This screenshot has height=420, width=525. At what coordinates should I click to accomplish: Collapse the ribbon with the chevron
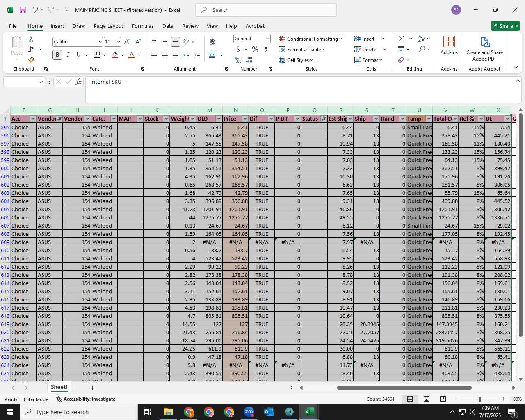coord(516,68)
